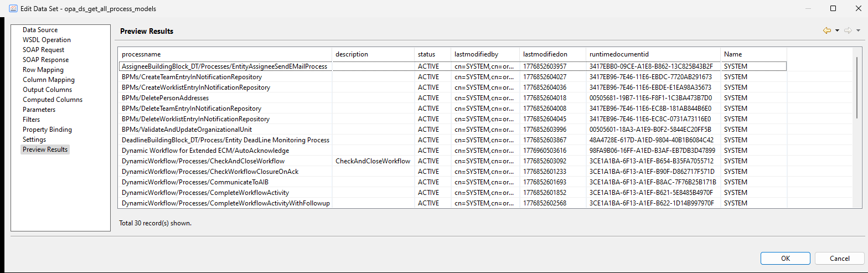Select the BPMs/DeleteWorklistEntryInNotificationRepository row

point(452,119)
